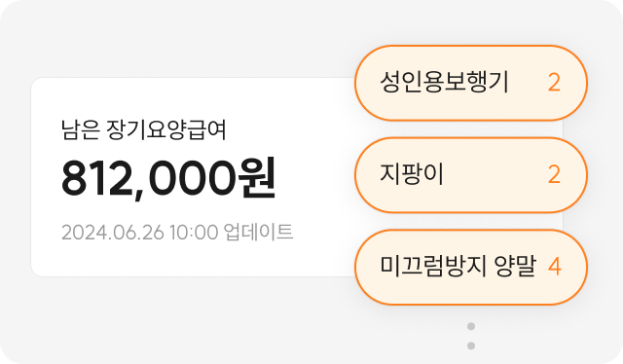Click the 남은 장기요양급여 heading
Screen dimensions: 623x364
(144, 129)
